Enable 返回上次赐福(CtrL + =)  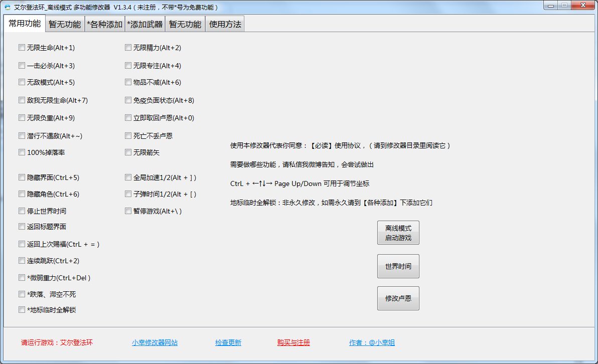[22, 244]
